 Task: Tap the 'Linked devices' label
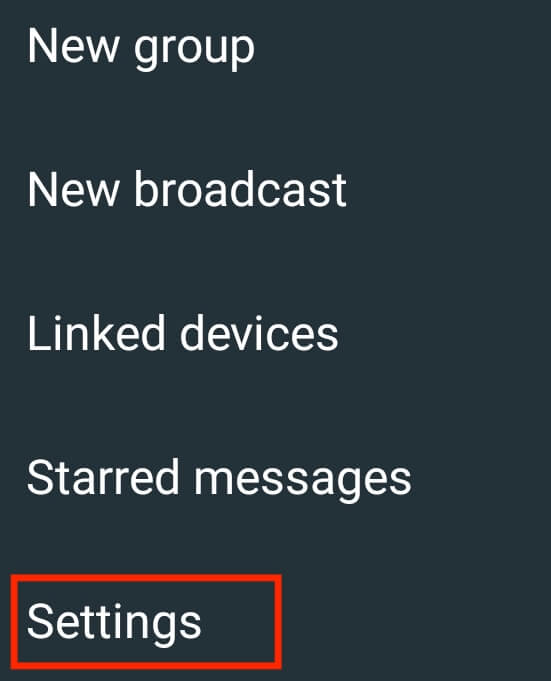pos(182,333)
